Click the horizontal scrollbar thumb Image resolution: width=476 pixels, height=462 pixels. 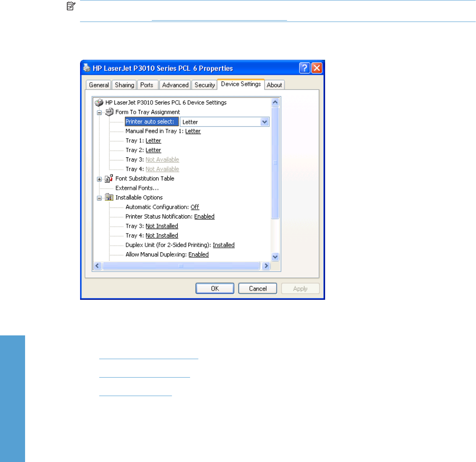coord(181,266)
